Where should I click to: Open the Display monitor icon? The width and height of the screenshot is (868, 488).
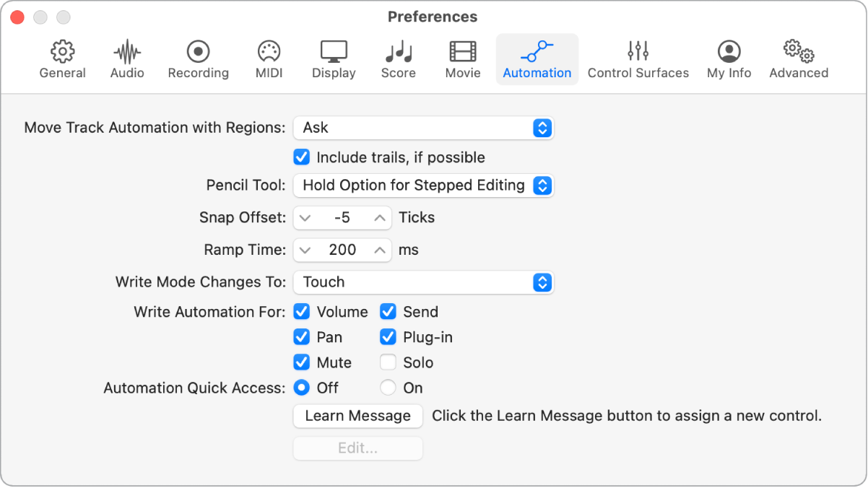(334, 52)
